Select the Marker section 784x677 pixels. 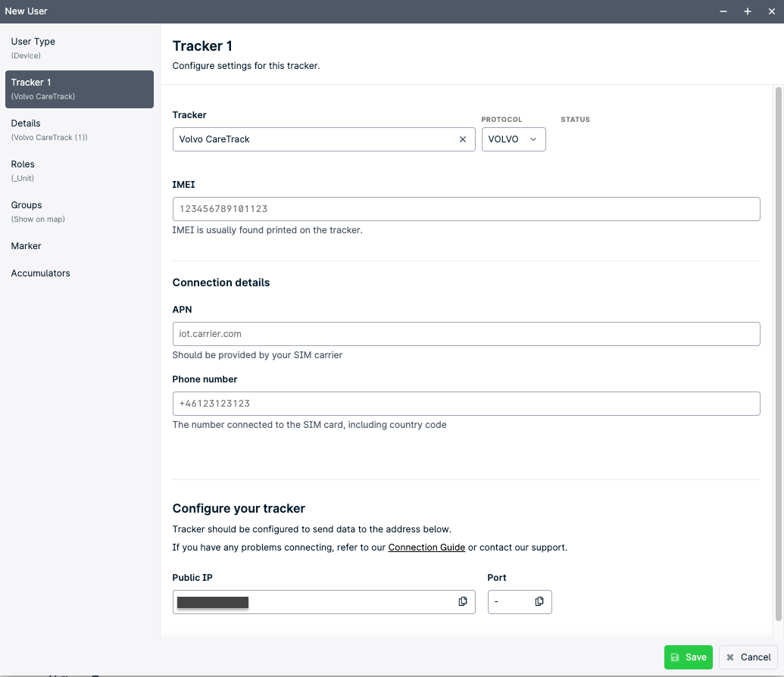click(26, 245)
